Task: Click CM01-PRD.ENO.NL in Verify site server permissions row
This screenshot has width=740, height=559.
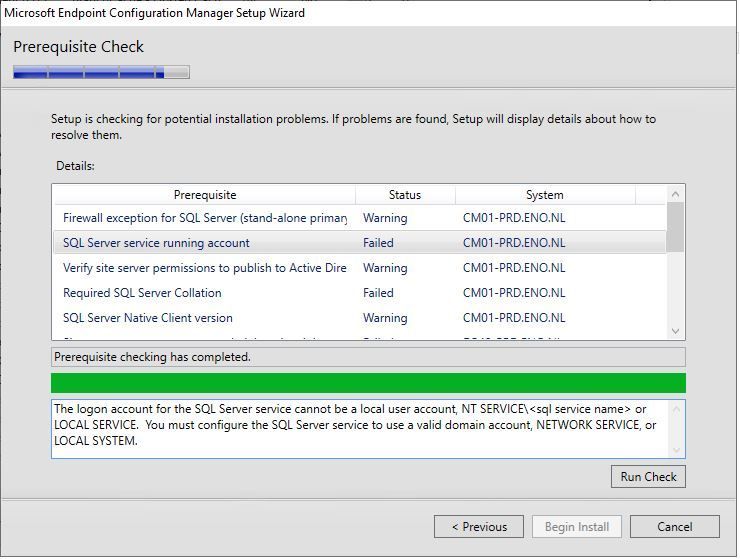Action: 514,268
